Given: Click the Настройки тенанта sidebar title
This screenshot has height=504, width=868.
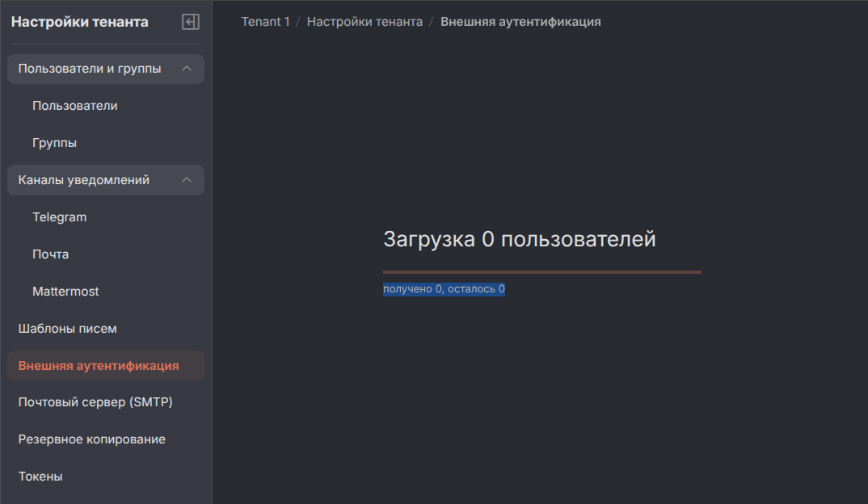Looking at the screenshot, I should (x=80, y=22).
